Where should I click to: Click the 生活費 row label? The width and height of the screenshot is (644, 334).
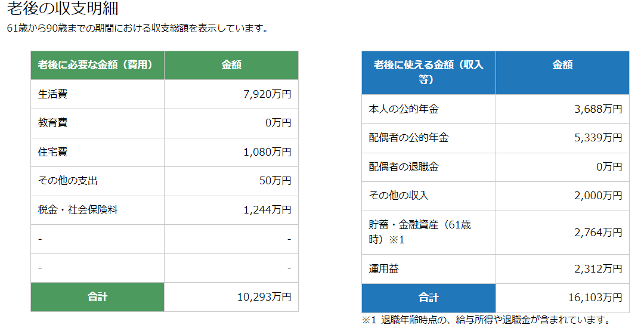point(52,94)
